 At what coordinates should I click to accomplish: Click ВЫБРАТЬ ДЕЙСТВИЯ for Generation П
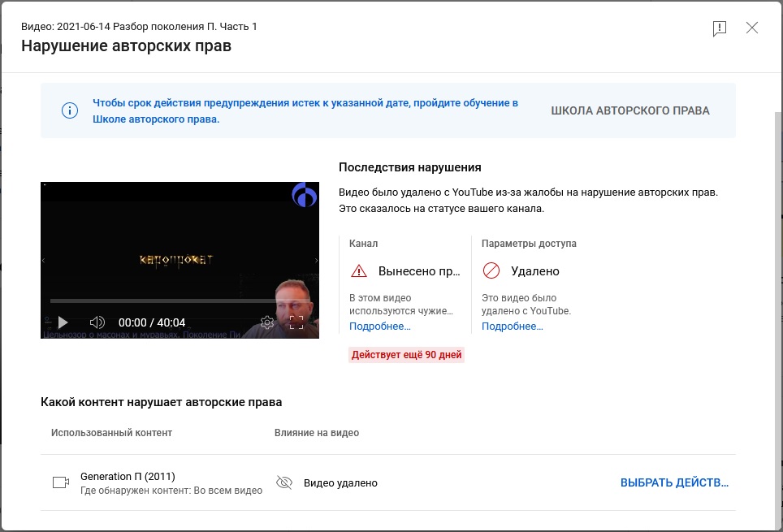(675, 482)
